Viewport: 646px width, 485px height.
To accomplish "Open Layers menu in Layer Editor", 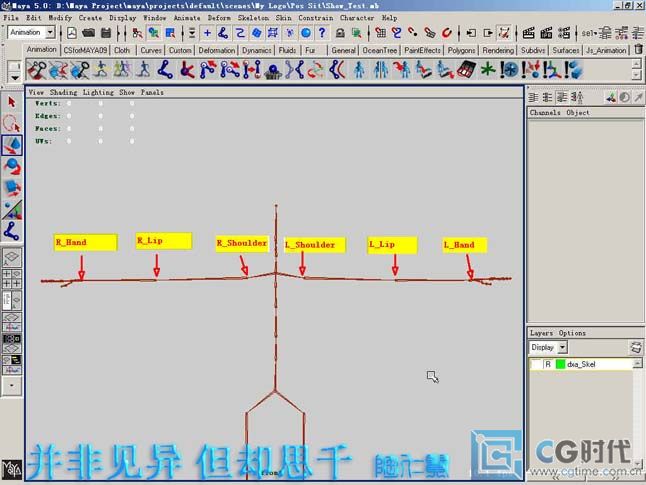I will click(541, 333).
